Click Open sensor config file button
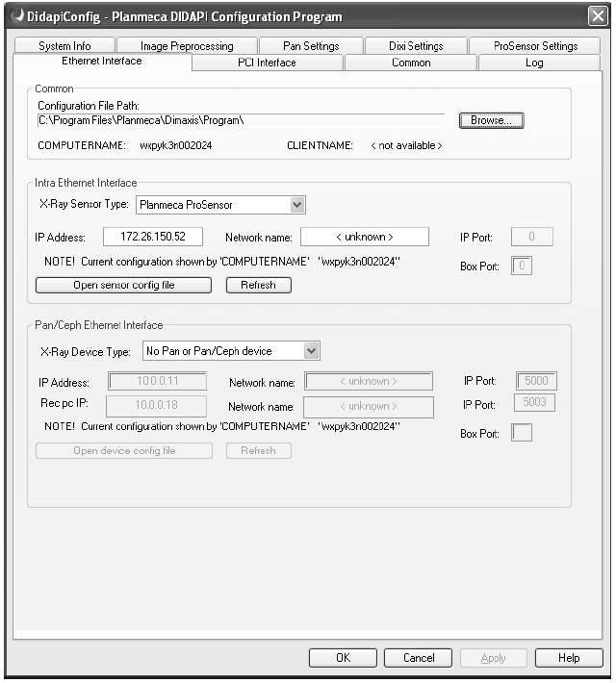The image size is (616, 683). [x=124, y=285]
